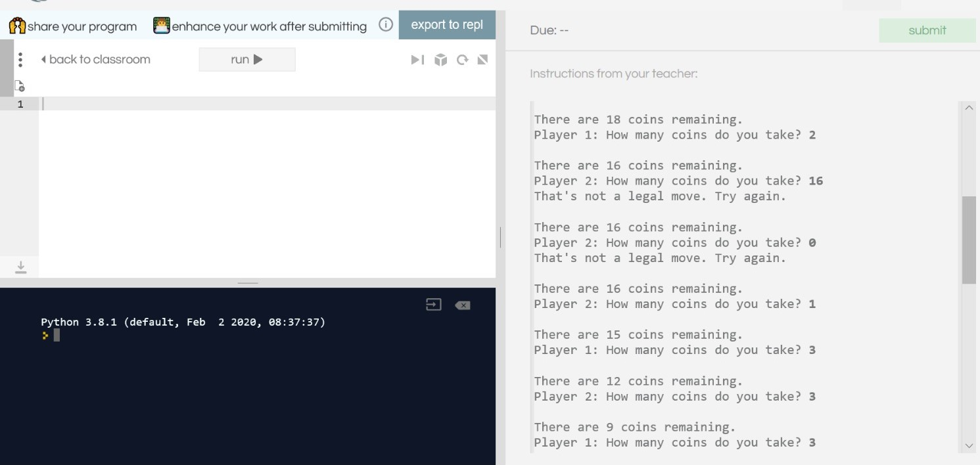This screenshot has height=465, width=980.
Task: Click share your program link
Action: tap(82, 26)
